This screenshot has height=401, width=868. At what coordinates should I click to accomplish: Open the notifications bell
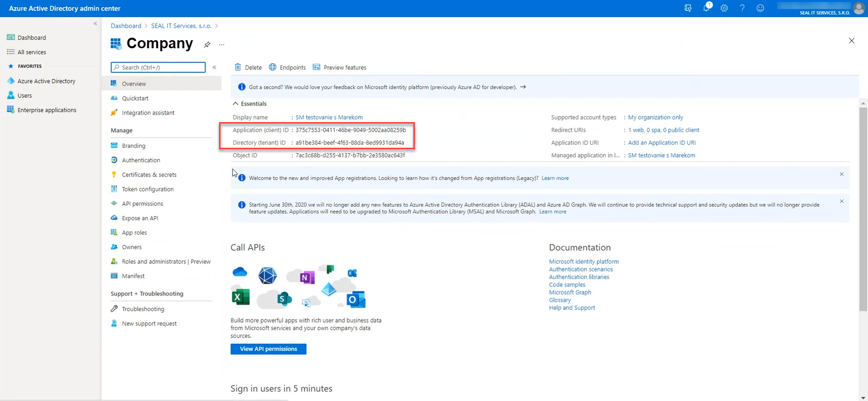[x=707, y=8]
